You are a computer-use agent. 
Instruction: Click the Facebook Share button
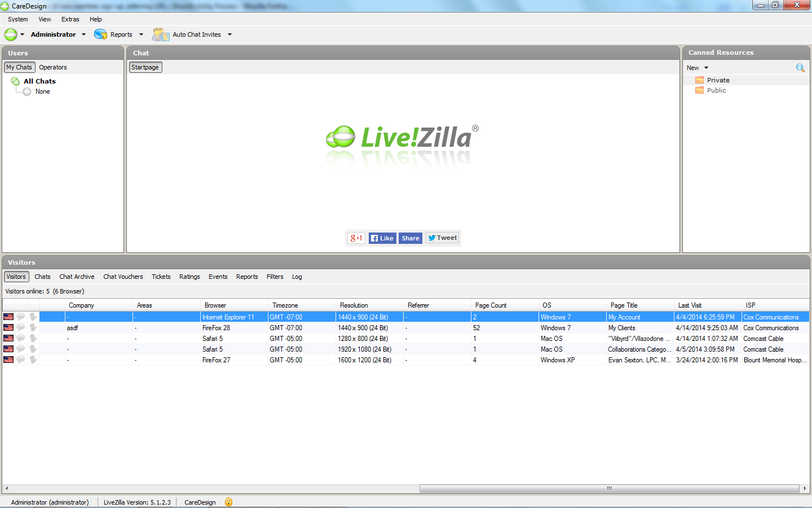tap(411, 238)
